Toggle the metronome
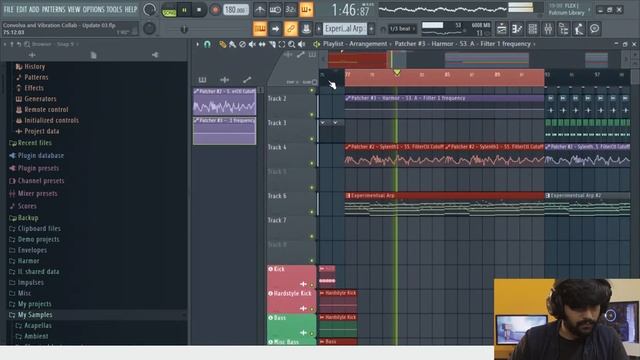640x360 pixels. coord(260,10)
